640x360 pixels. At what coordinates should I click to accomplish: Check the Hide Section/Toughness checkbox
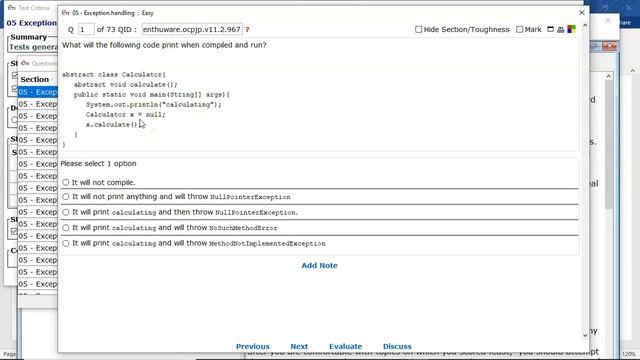coord(418,29)
